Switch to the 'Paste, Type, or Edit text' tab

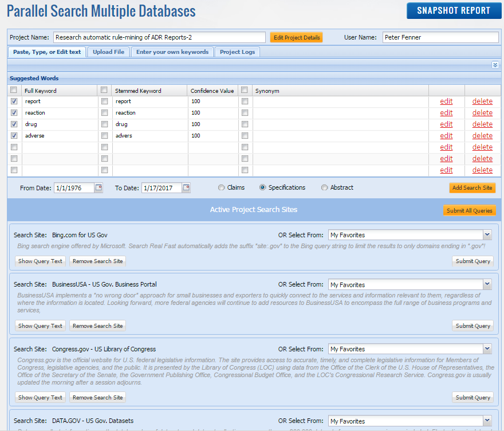point(47,52)
